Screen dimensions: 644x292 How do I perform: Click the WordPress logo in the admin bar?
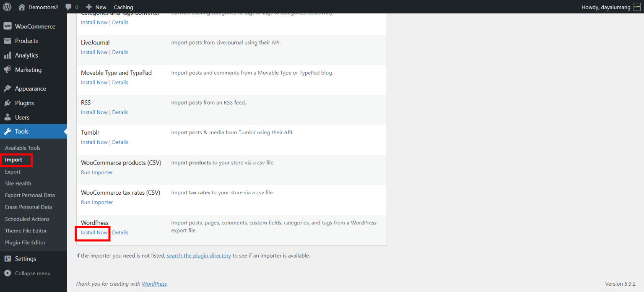(7, 7)
